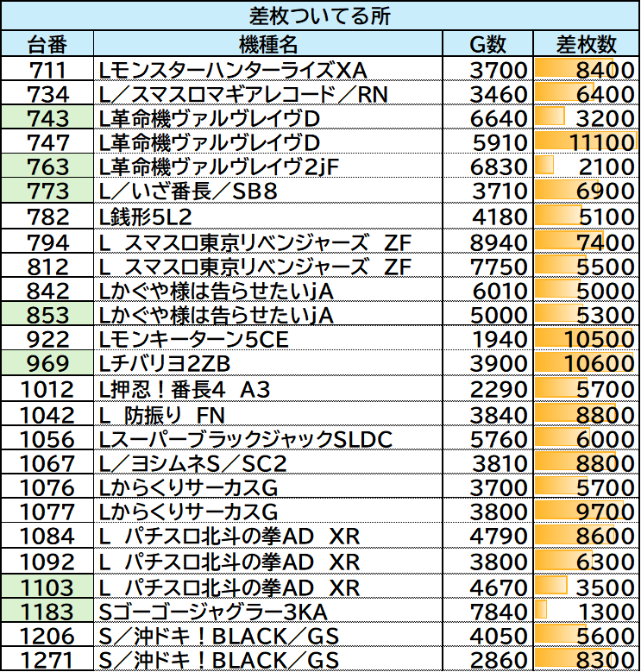The width and height of the screenshot is (641, 672).
Task: Click machine number cell 842
Action: coord(47,290)
